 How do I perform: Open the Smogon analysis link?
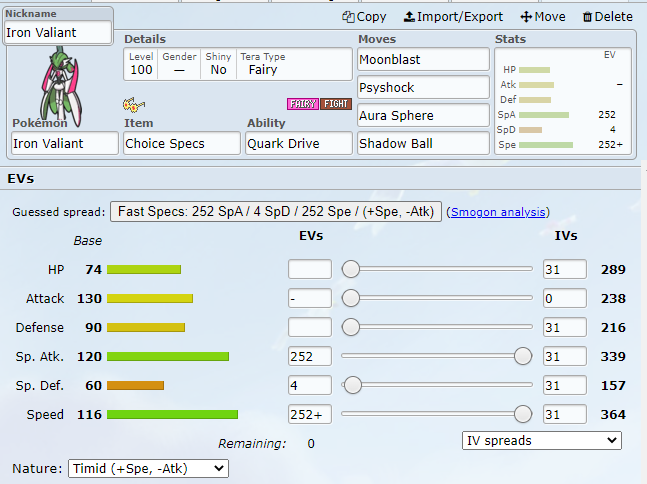(x=498, y=212)
